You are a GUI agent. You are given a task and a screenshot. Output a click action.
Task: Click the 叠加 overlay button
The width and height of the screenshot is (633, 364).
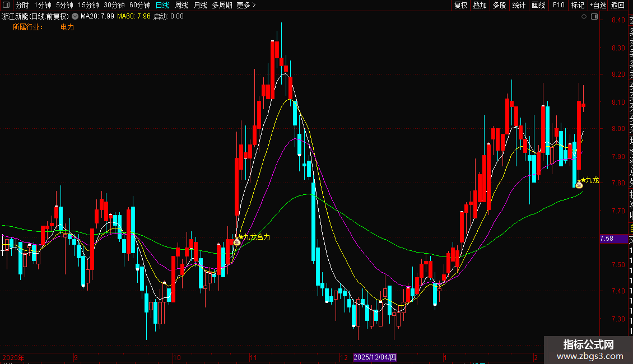(480, 5)
